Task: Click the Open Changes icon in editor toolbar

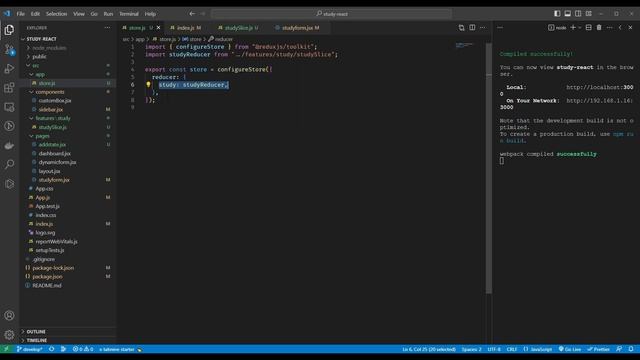Action: pos(461,28)
